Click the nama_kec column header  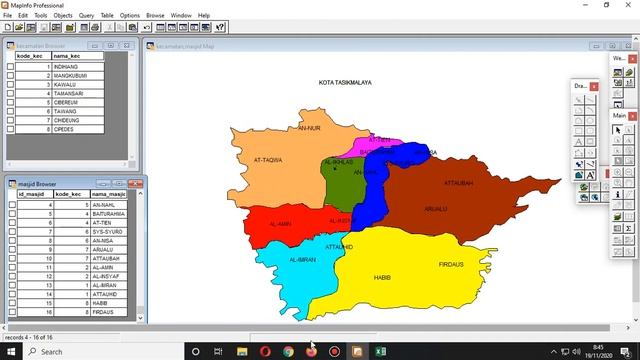click(x=78, y=56)
